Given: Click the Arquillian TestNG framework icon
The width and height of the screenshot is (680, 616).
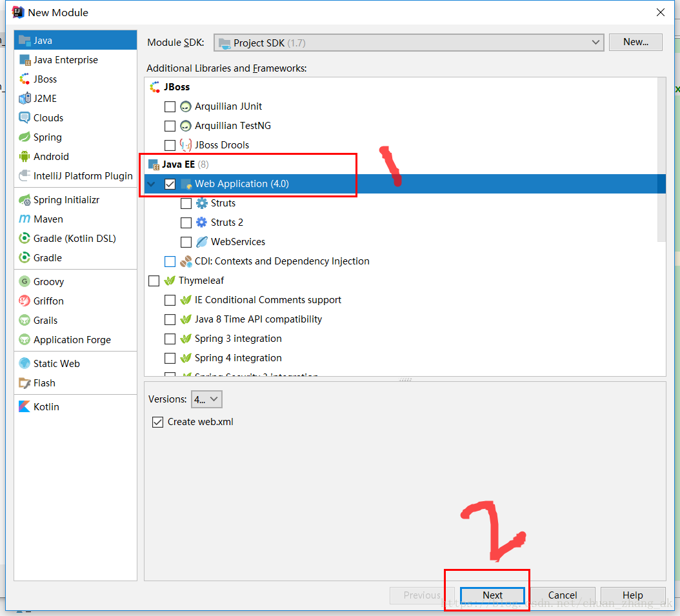Looking at the screenshot, I should (x=186, y=126).
